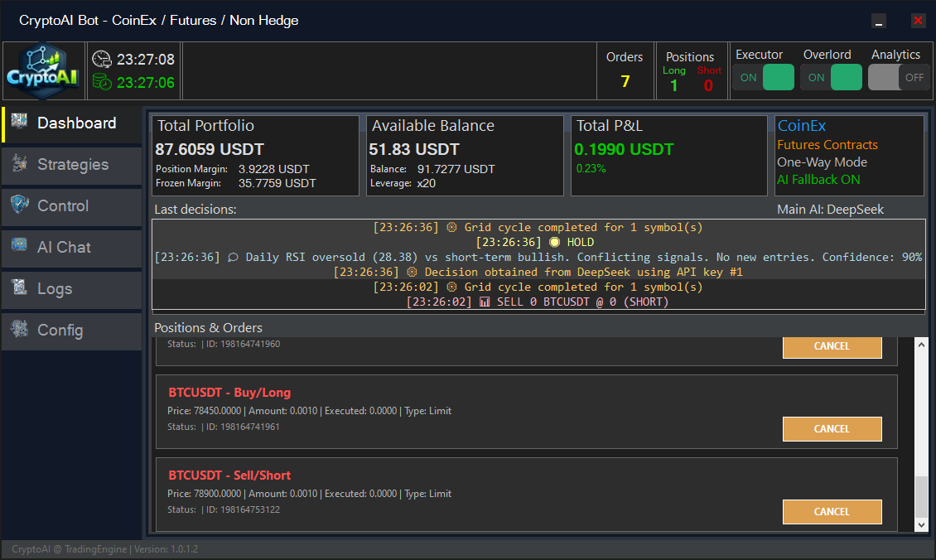Switch to the AI Chat tab

[64, 248]
